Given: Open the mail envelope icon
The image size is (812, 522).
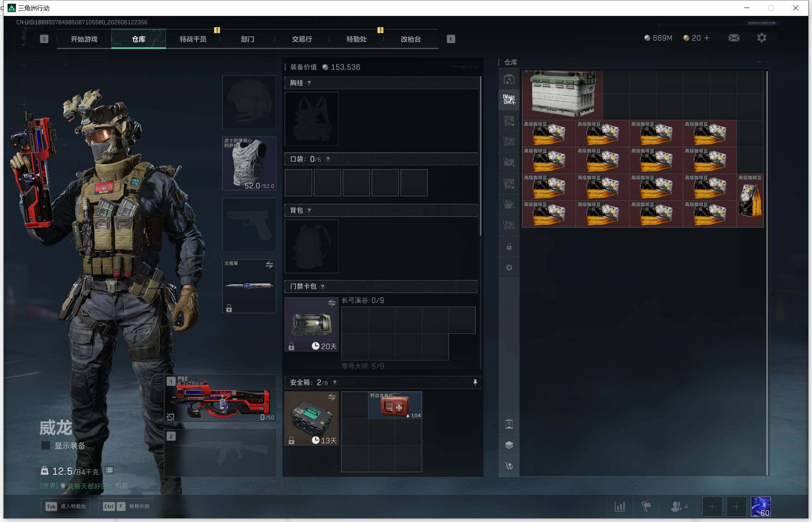Looking at the screenshot, I should click(734, 38).
